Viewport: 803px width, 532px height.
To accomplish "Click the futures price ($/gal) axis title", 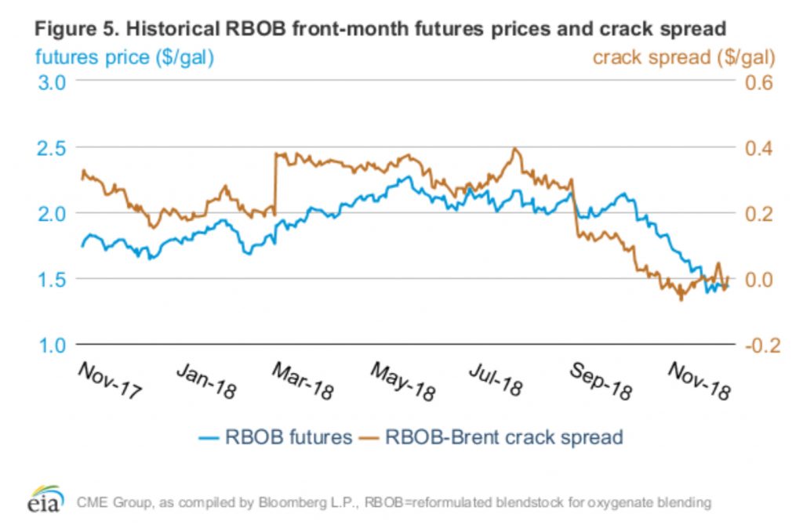I will point(123,56).
